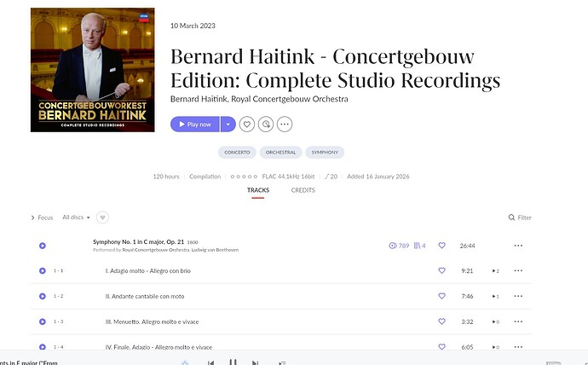Click the heart icon beside Play now
Image resolution: width=588 pixels, height=365 pixels.
coord(247,125)
